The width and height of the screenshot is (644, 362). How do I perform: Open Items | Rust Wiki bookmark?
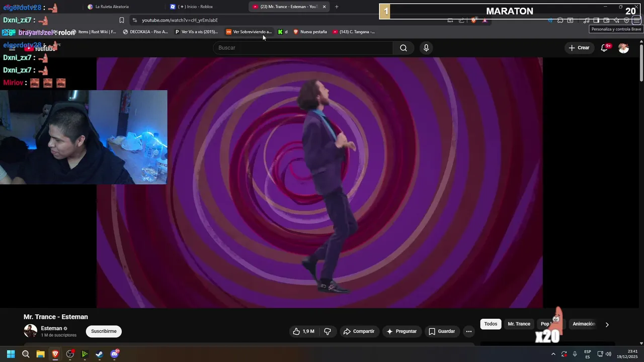tap(94, 32)
